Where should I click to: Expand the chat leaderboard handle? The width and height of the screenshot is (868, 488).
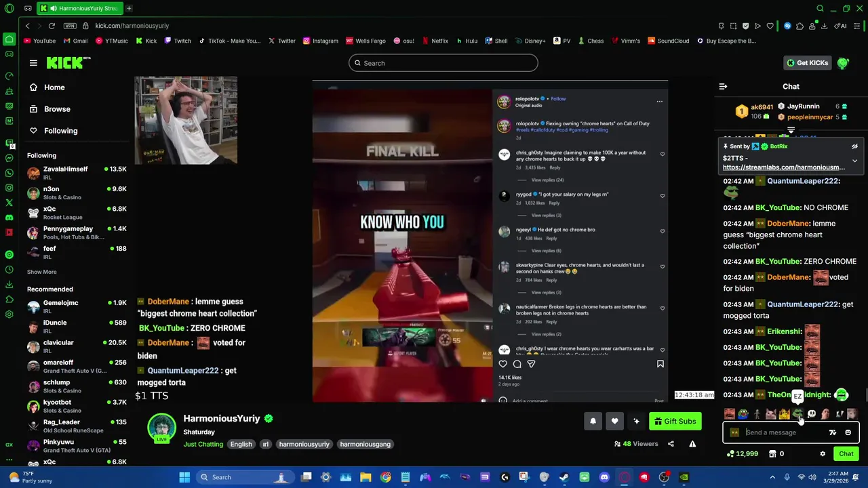point(791,130)
